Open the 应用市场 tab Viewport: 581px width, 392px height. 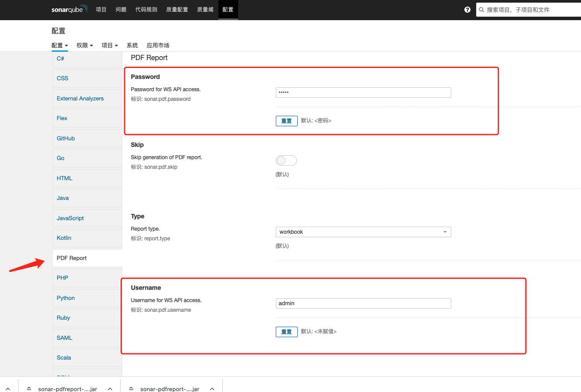pyautogui.click(x=158, y=45)
